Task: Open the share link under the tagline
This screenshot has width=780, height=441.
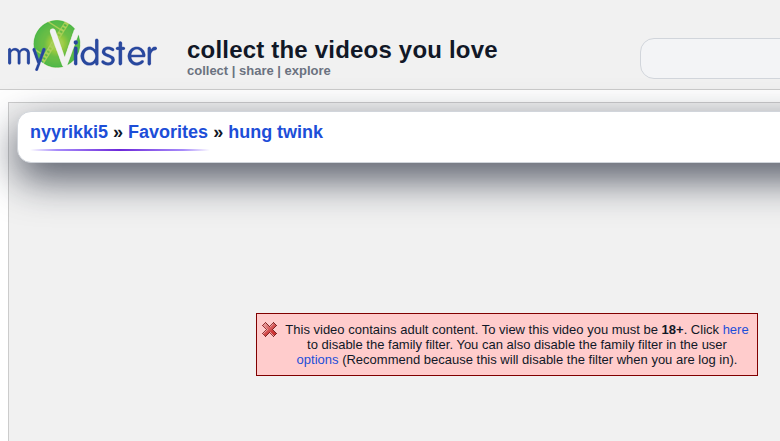Action: (x=256, y=71)
